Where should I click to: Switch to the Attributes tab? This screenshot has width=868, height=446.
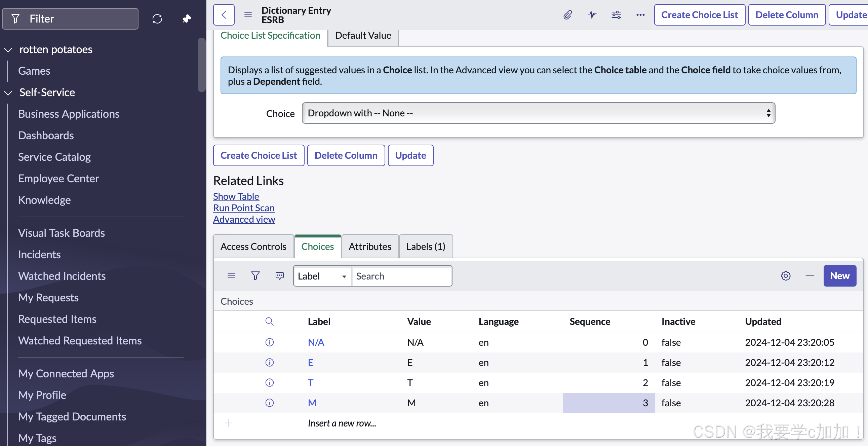pyautogui.click(x=370, y=247)
